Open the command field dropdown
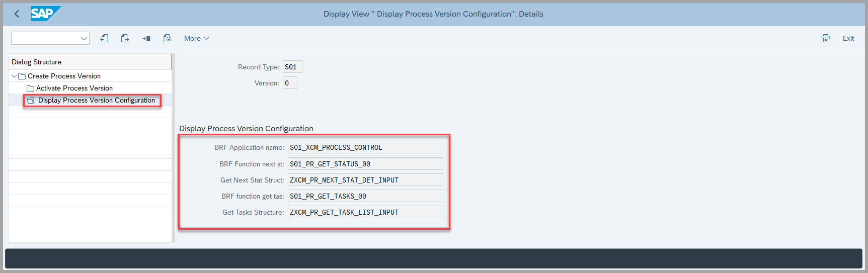 (x=84, y=38)
